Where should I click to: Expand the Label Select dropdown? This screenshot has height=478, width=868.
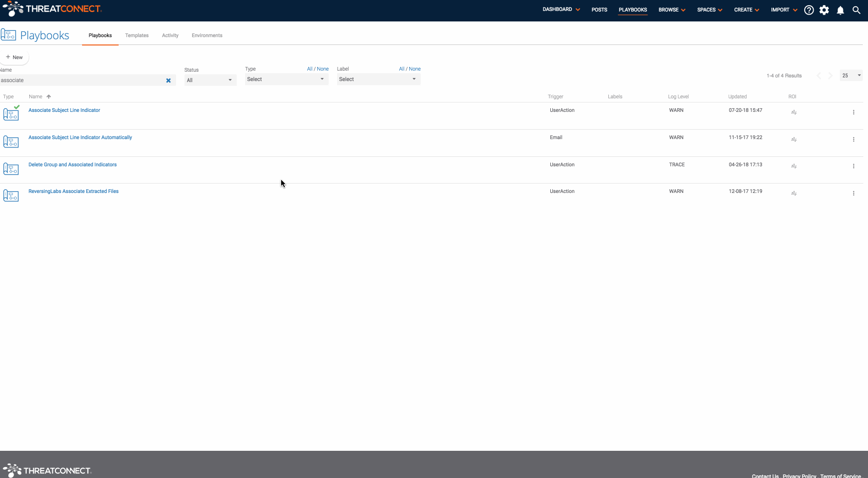[x=378, y=79]
